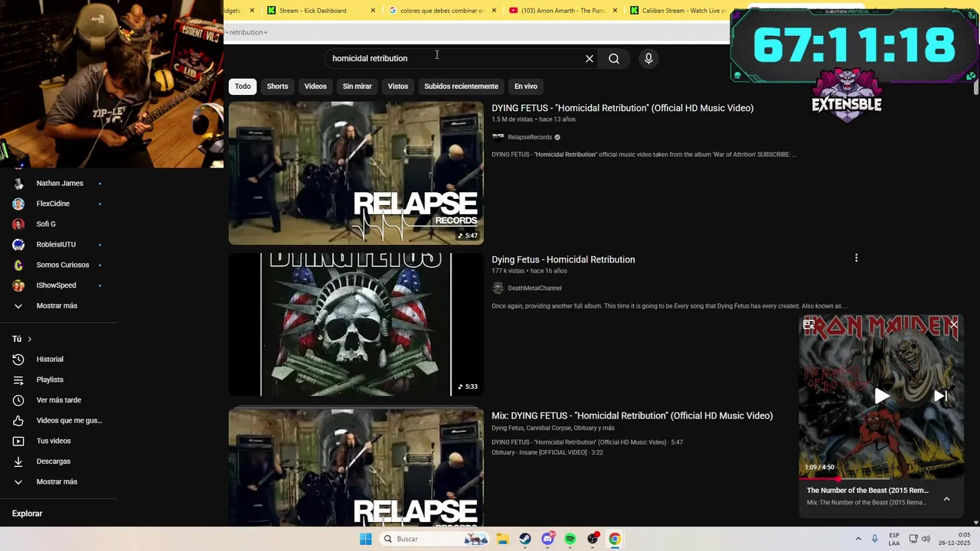This screenshot has width=980, height=551.
Task: Open the Dying Fetus - Homicidal Retribution title
Action: [x=563, y=259]
